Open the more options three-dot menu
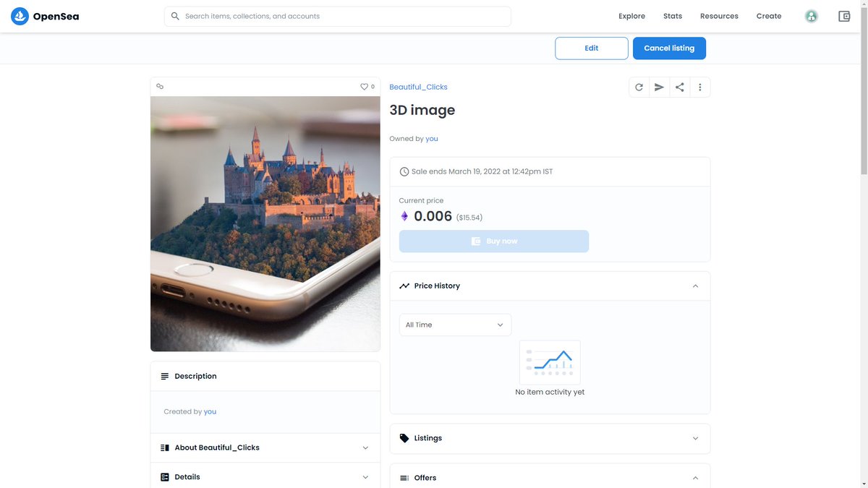Screen dimensions: 868x488 pos(699,87)
